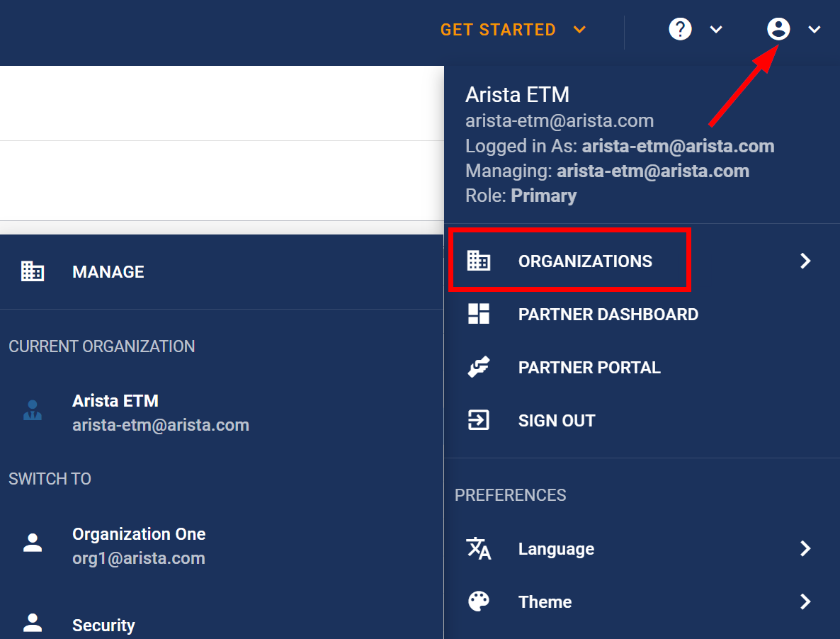Select the Language translation icon
Image resolution: width=840 pixels, height=639 pixels.
tap(479, 548)
